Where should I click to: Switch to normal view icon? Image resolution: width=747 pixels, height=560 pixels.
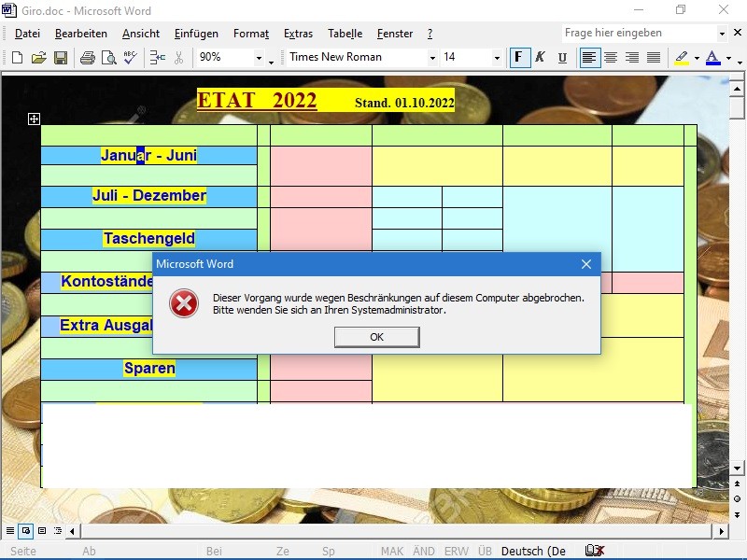tap(10, 530)
